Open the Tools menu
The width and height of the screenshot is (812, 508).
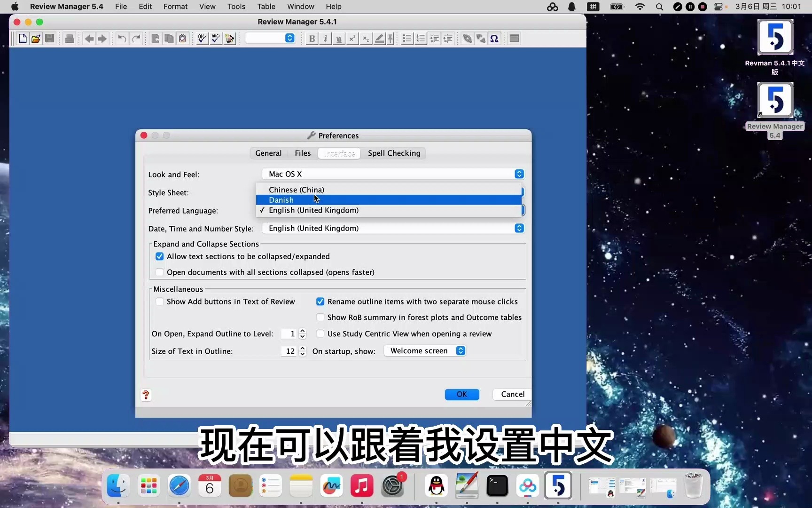tap(236, 7)
